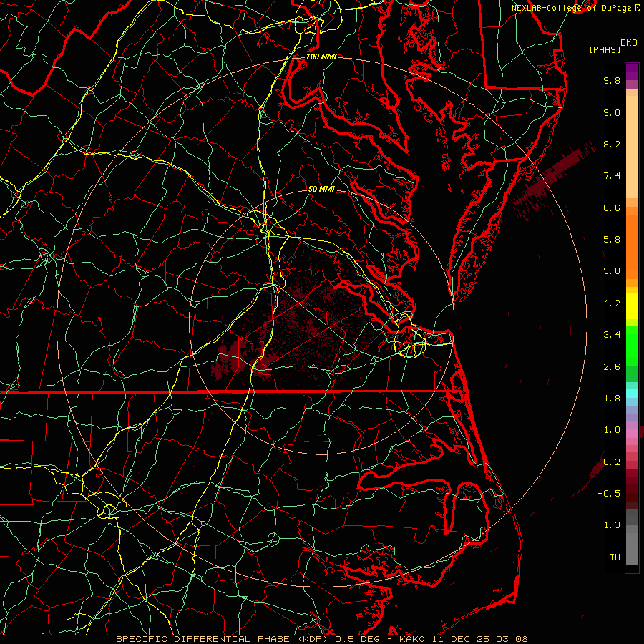Click the 4.2 legend value

pos(612,303)
